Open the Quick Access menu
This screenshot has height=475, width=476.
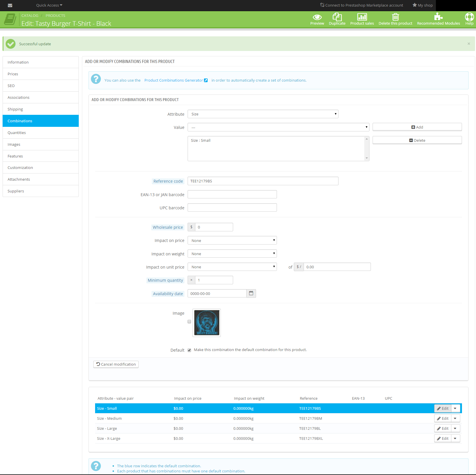click(49, 5)
